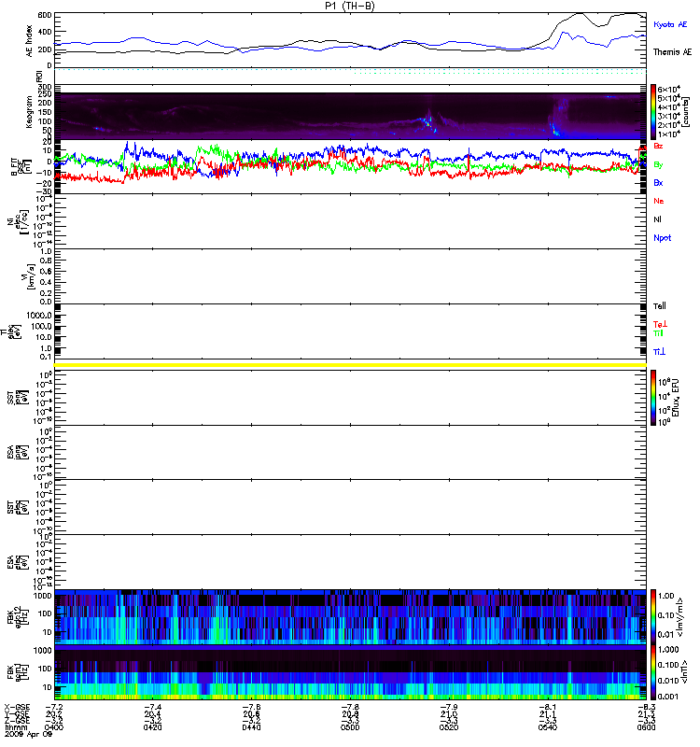This screenshot has width=700, height=747.
Task: Click the black "Tell" temperature legend label
Action: coord(660,306)
